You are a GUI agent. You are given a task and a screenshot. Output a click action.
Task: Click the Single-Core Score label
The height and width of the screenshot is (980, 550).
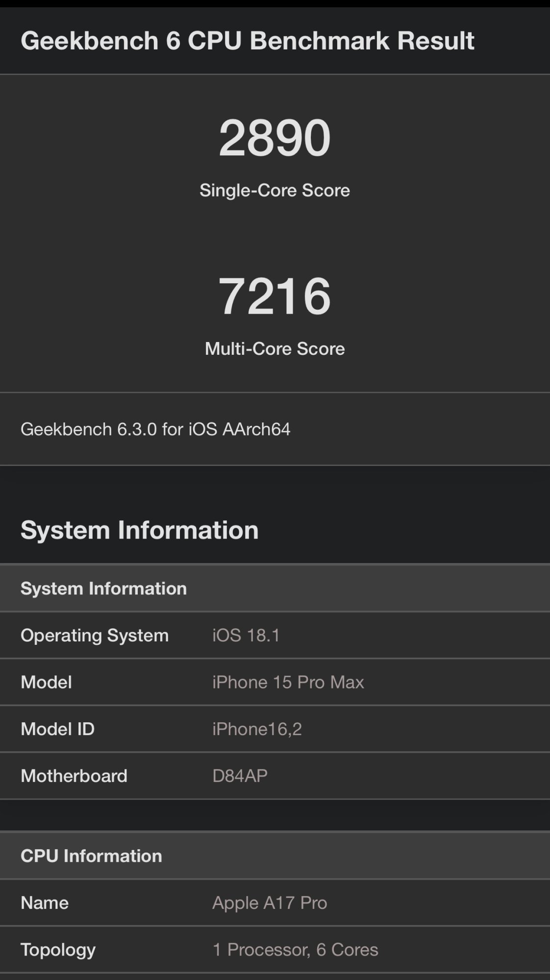pyautogui.click(x=275, y=190)
